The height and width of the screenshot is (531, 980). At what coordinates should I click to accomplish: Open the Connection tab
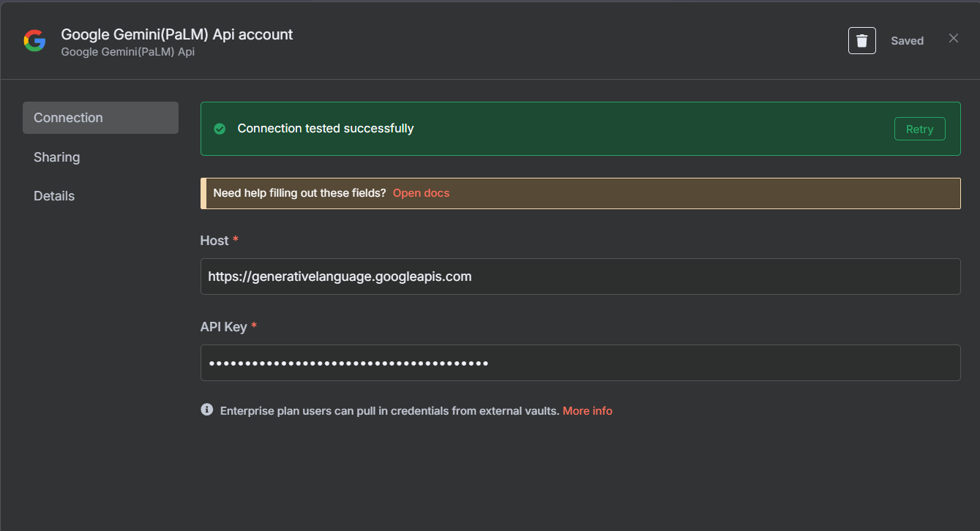(100, 118)
